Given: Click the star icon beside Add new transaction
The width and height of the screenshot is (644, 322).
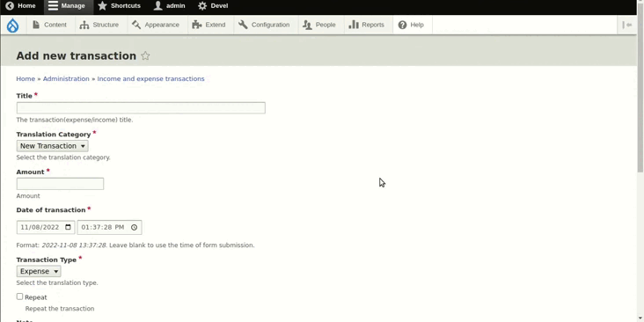Looking at the screenshot, I should click(145, 55).
